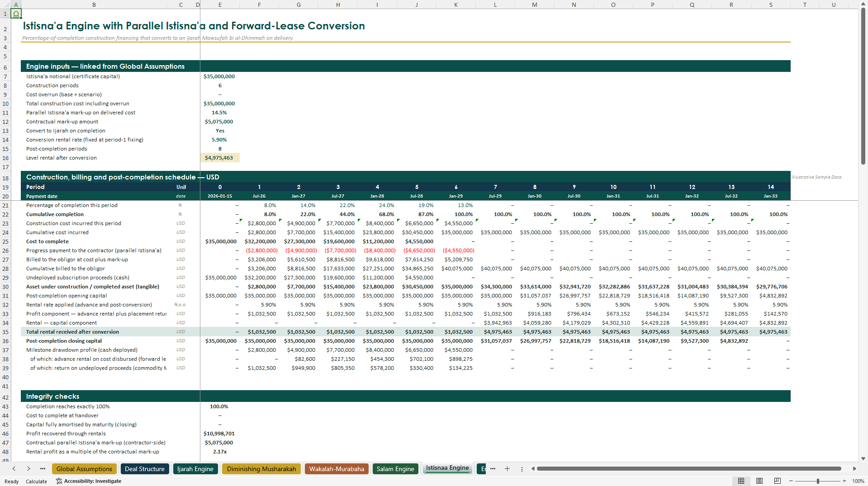The width and height of the screenshot is (868, 486).
Task: Switch to Diminishing Musharakah sheet
Action: pos(261,469)
